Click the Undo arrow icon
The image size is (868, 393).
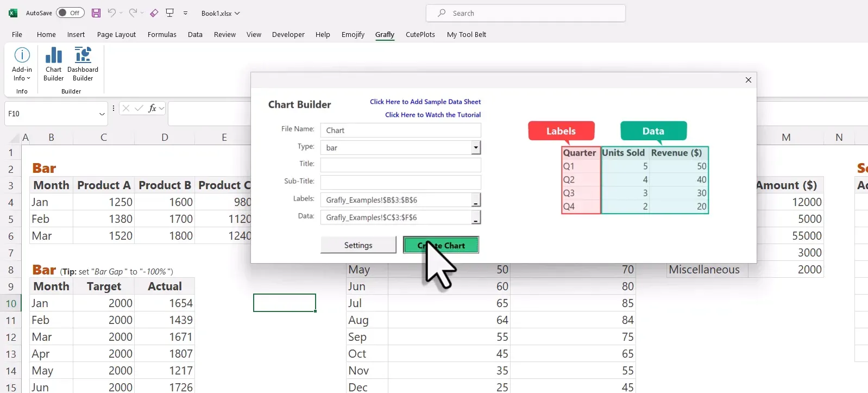111,13
